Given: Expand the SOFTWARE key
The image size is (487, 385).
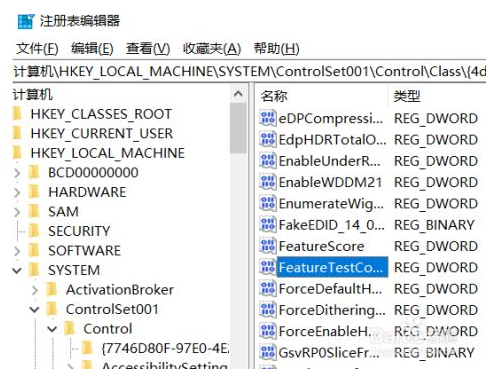Looking at the screenshot, I should [x=17, y=251].
